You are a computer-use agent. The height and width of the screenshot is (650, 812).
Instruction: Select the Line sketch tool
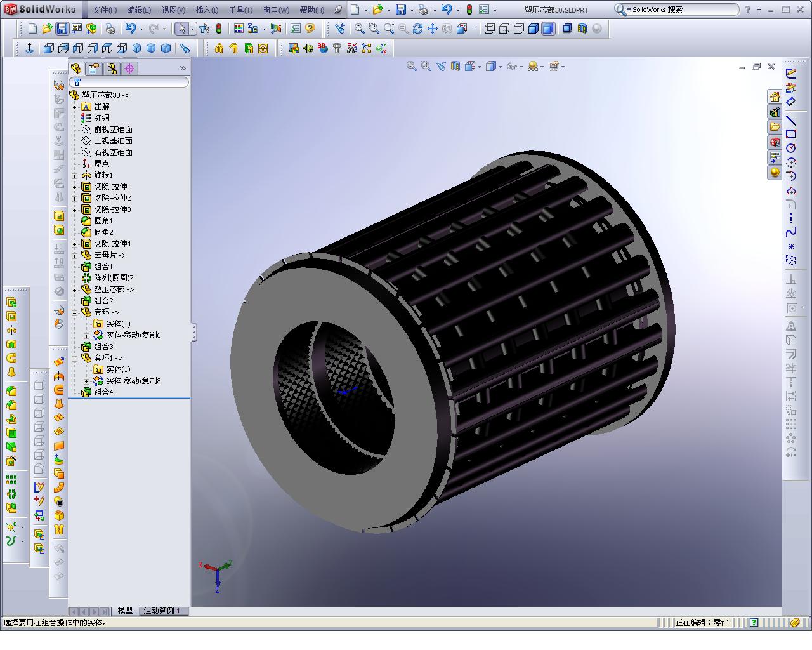[791, 120]
